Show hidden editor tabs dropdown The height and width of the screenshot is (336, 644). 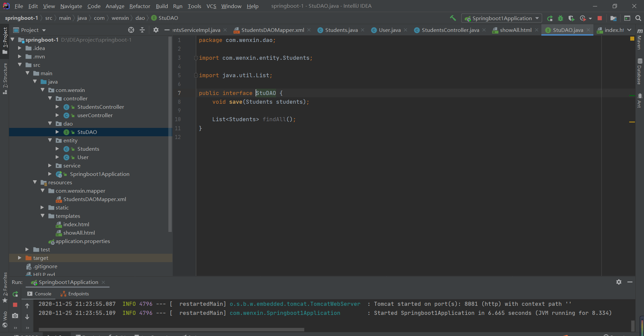629,30
